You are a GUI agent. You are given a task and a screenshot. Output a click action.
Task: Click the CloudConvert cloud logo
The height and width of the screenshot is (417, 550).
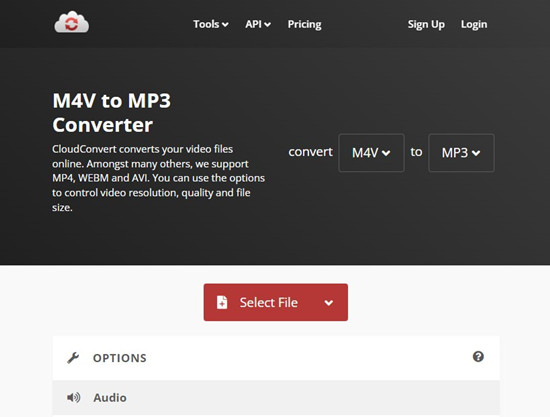point(72,22)
